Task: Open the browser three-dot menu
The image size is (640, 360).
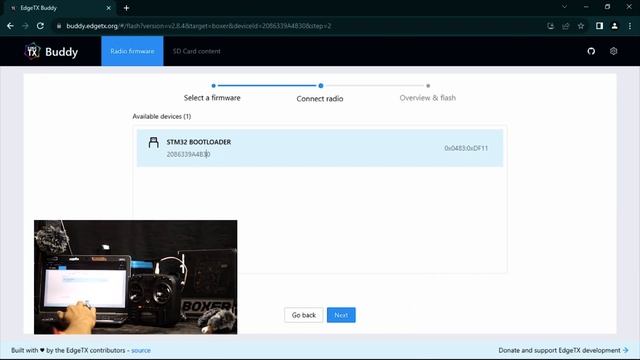Action: point(630,26)
